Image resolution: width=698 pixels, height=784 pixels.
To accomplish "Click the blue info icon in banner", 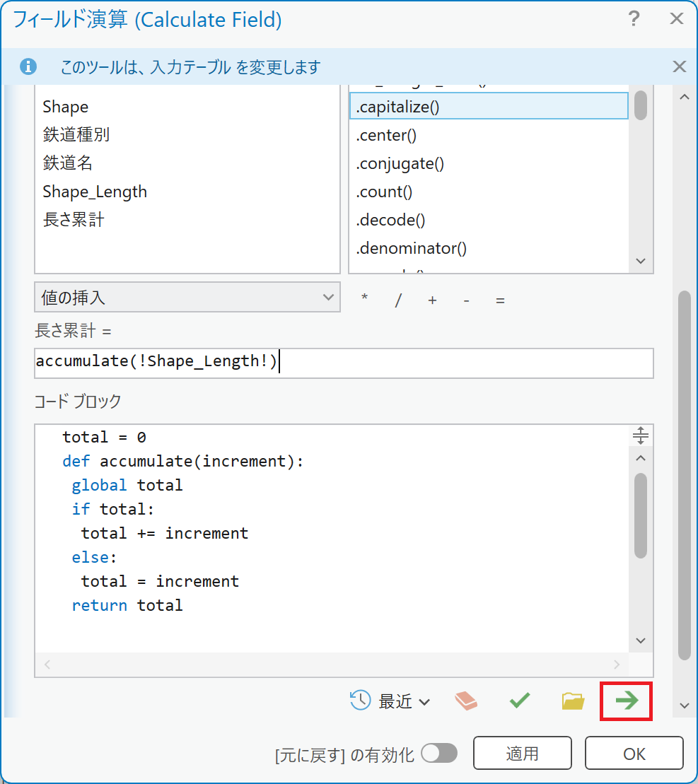I will [28, 66].
